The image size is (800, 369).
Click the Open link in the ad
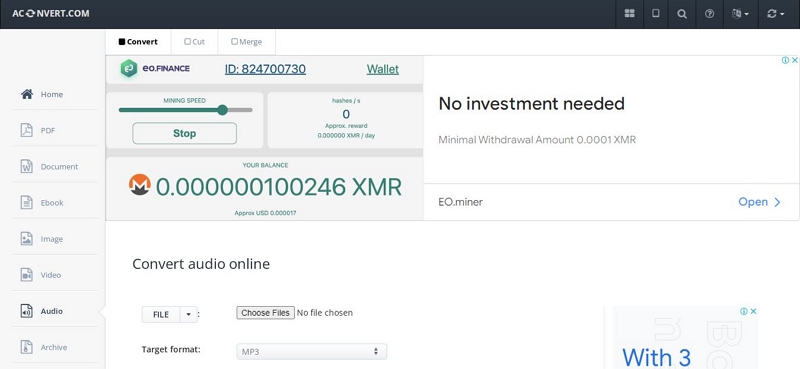click(760, 202)
